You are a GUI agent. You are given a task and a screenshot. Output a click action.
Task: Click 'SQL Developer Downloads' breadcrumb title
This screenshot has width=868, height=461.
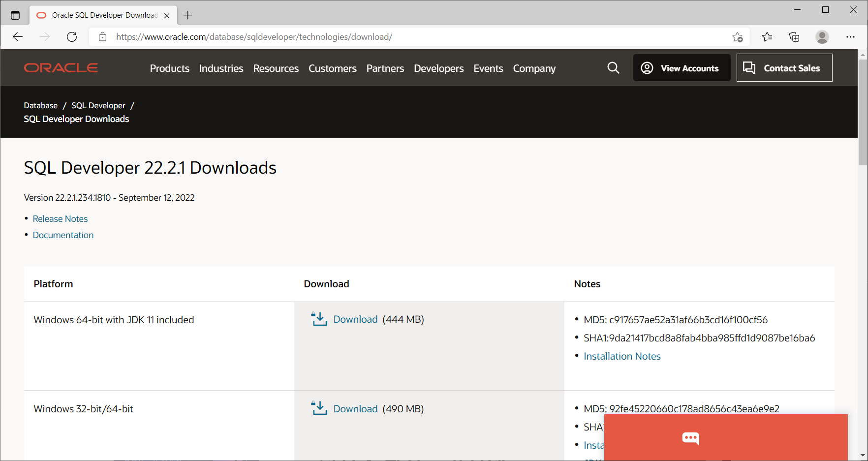[x=76, y=119]
